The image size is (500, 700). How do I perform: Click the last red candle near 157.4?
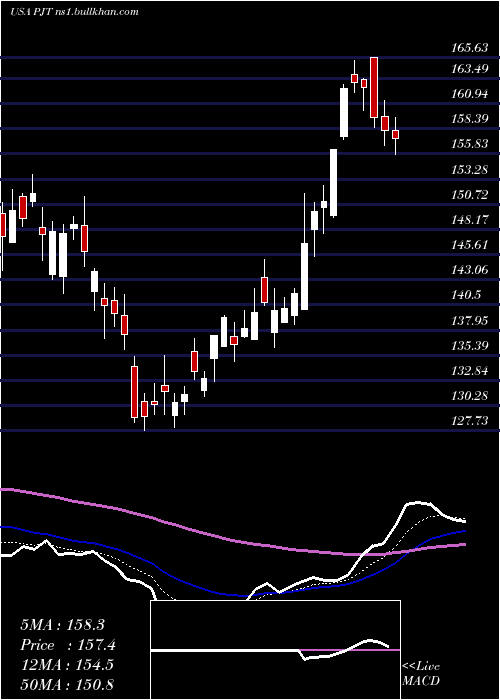(x=395, y=134)
